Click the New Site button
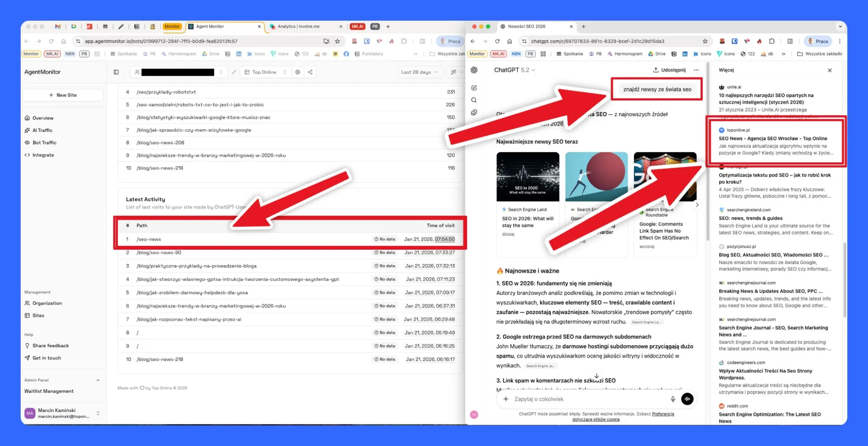 coord(63,95)
